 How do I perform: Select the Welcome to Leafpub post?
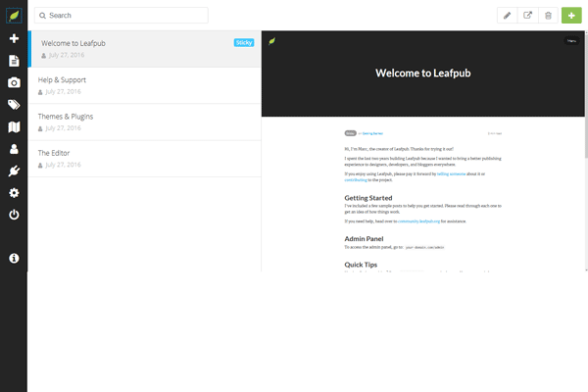[145, 49]
